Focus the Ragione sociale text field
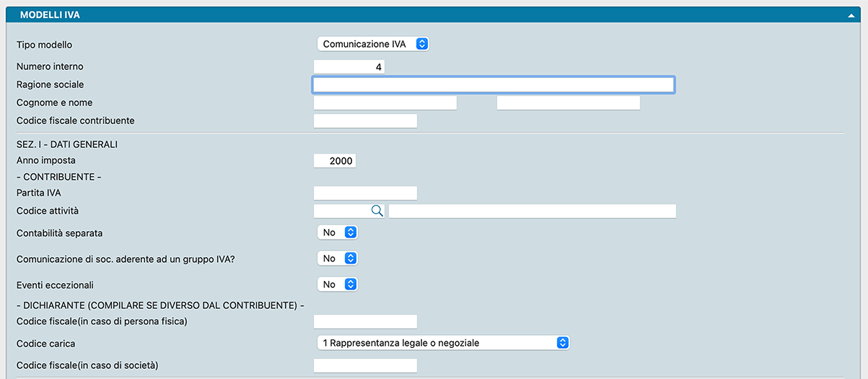868x379 pixels. pos(493,85)
